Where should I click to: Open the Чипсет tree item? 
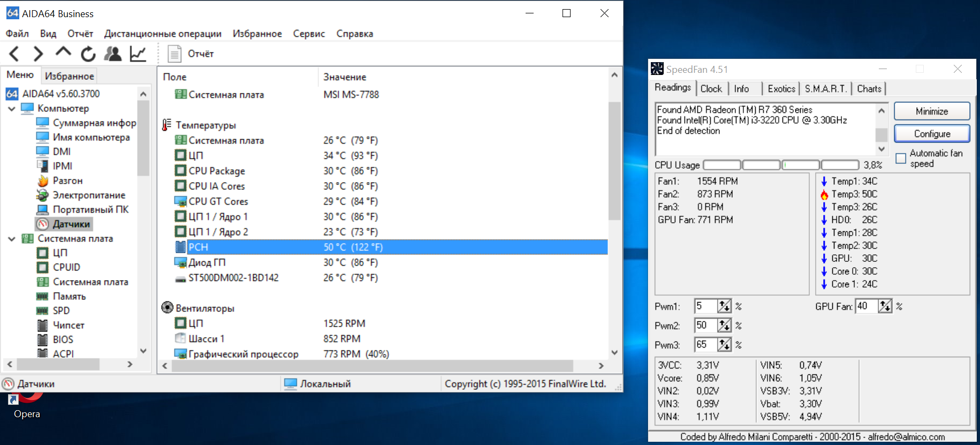tap(60, 325)
